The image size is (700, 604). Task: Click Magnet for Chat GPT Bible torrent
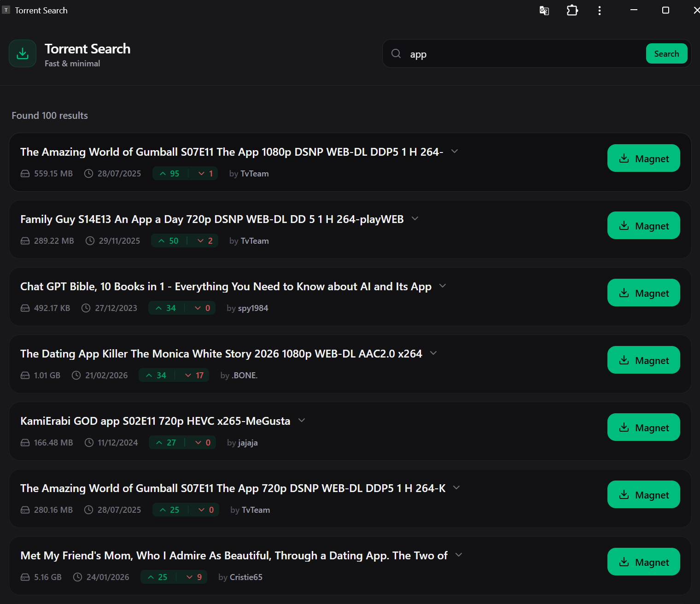click(643, 293)
